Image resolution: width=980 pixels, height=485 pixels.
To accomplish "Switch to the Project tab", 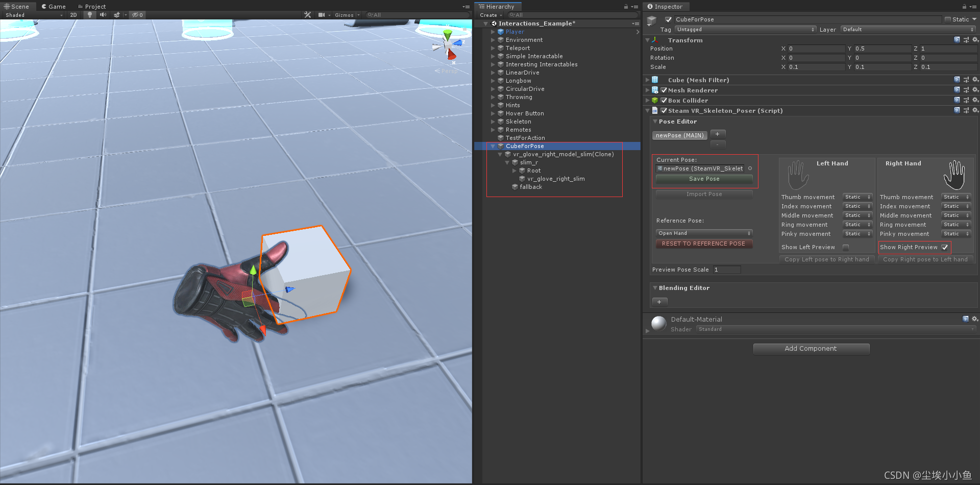I will click(92, 7).
